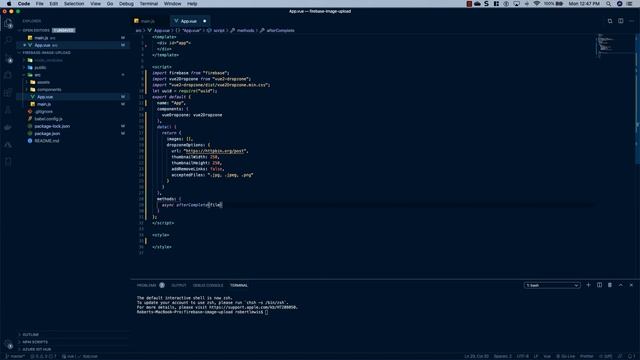
Task: Split the editor to the right
Action: [x=620, y=21]
